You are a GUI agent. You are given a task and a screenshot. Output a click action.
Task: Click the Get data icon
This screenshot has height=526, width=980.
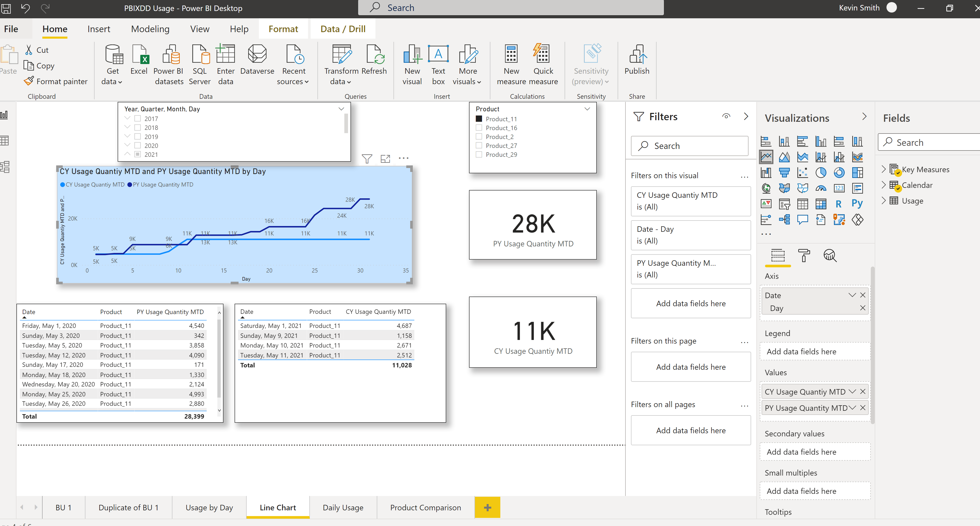coord(113,54)
